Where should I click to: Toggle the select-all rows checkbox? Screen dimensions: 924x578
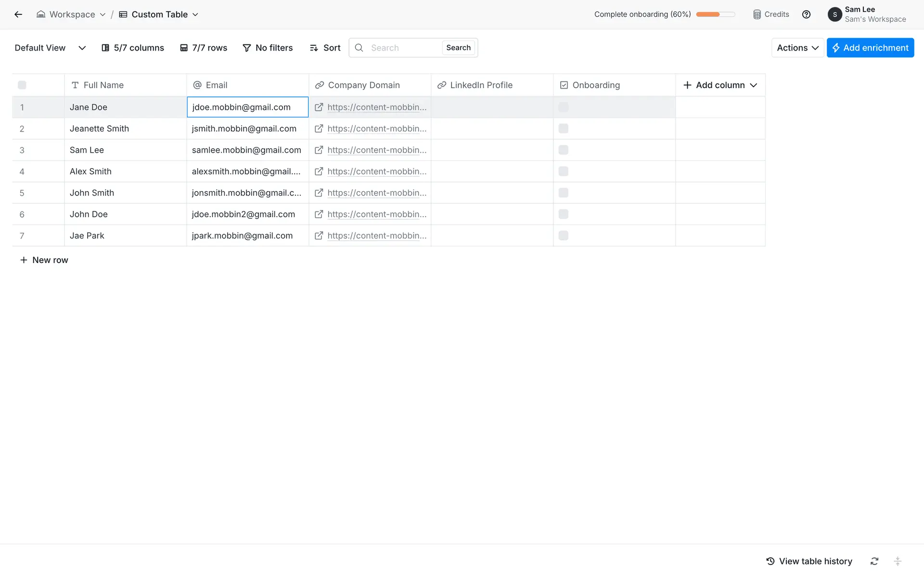click(22, 85)
